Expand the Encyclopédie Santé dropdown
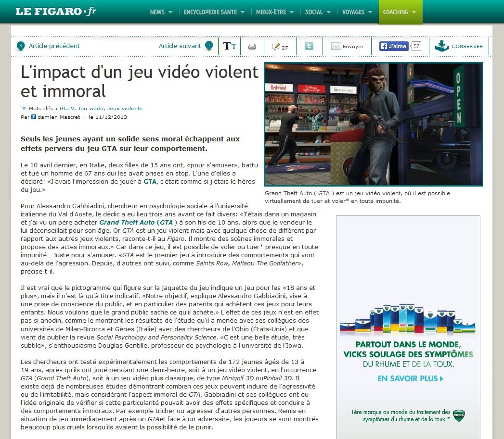Image resolution: width=504 pixels, height=439 pixels. click(243, 12)
